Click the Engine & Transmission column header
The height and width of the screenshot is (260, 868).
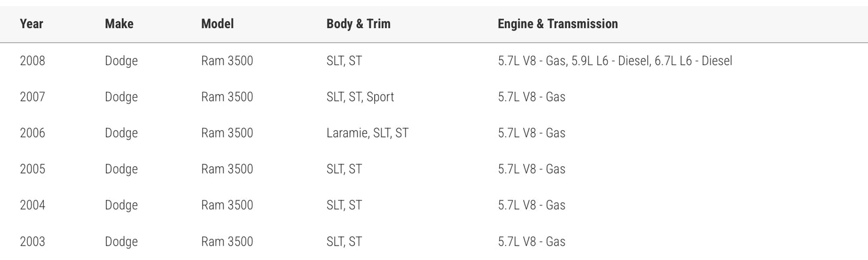(557, 24)
